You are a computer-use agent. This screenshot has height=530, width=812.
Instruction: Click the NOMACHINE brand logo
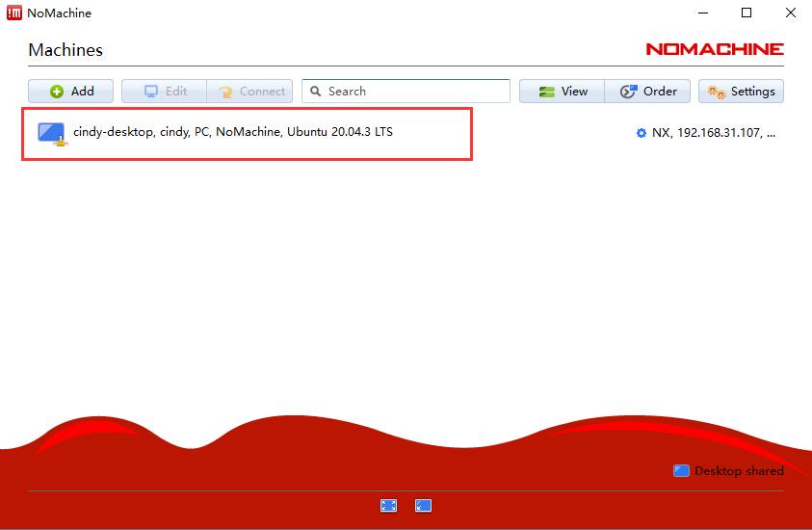[x=715, y=49]
